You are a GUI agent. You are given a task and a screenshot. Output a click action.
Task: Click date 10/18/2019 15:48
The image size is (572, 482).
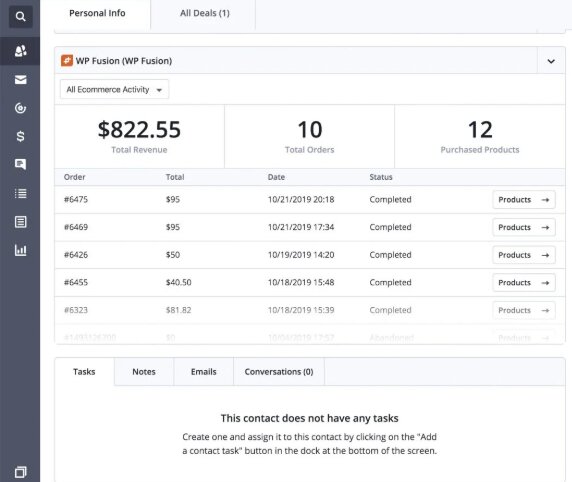click(301, 283)
